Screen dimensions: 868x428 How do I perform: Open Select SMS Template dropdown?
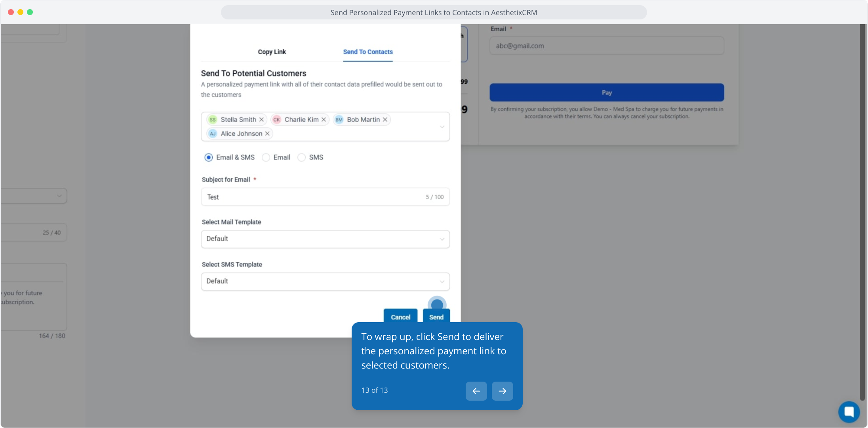[325, 281]
